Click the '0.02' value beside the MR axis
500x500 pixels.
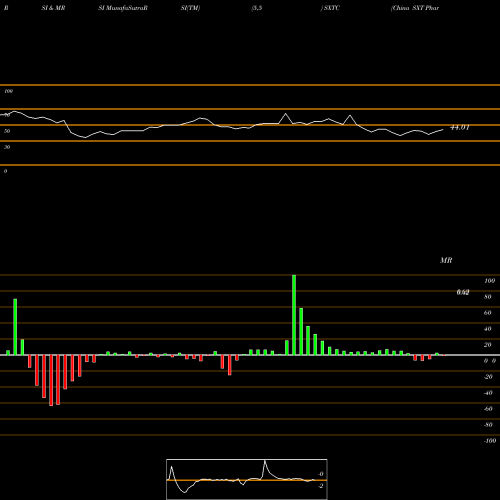(x=463, y=292)
